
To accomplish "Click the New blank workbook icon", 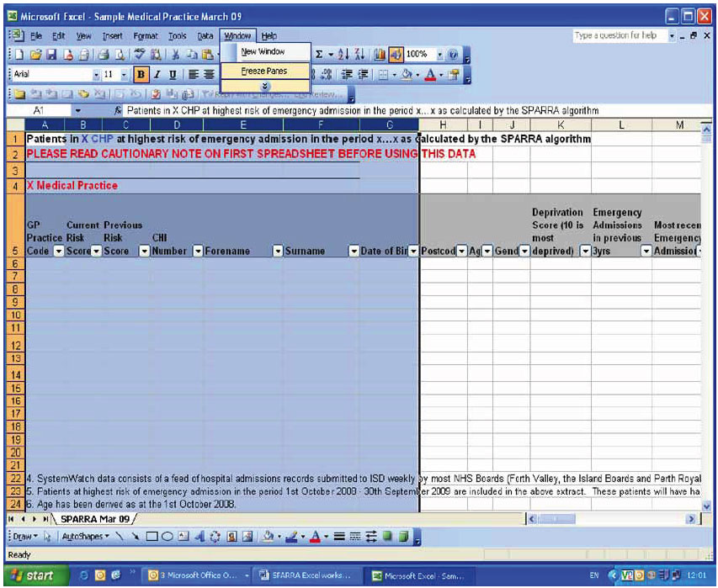I will 19,55.
